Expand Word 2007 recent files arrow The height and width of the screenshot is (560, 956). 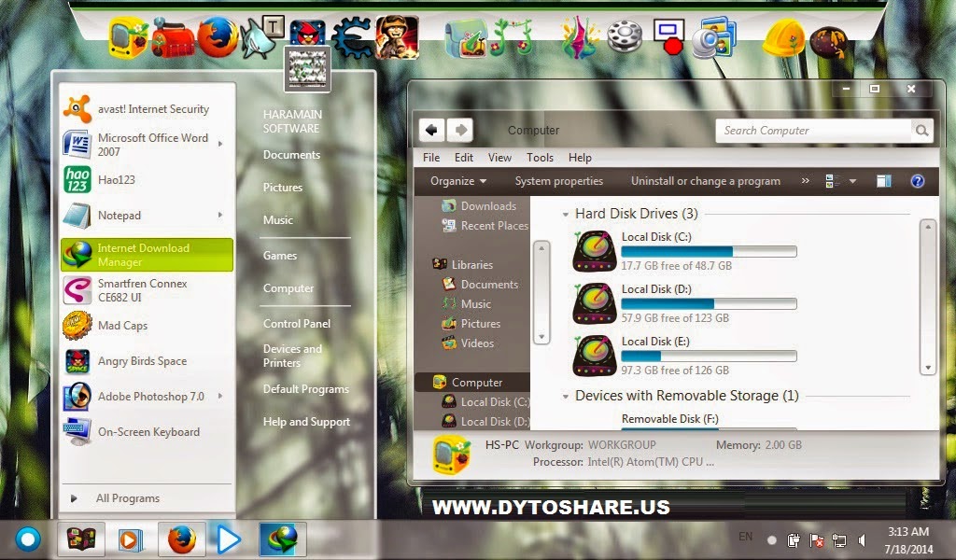point(220,145)
